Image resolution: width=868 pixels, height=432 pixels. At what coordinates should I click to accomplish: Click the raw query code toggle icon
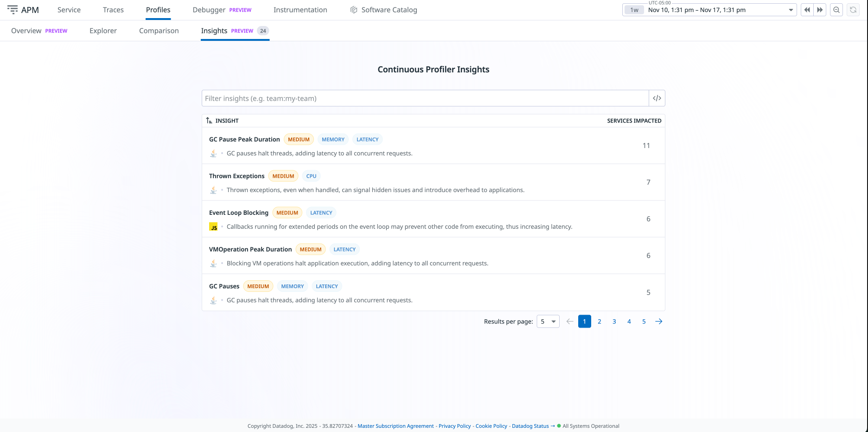coord(657,98)
